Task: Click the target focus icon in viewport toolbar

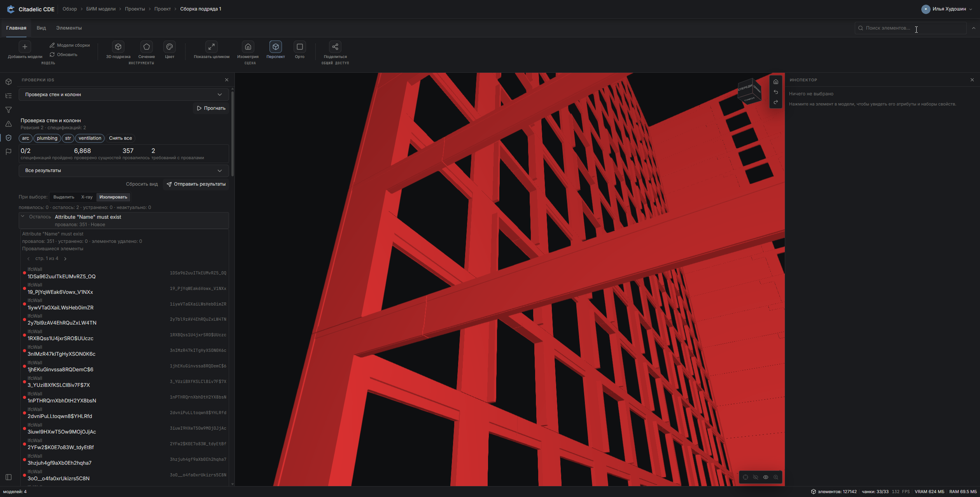Action: pyautogui.click(x=745, y=477)
